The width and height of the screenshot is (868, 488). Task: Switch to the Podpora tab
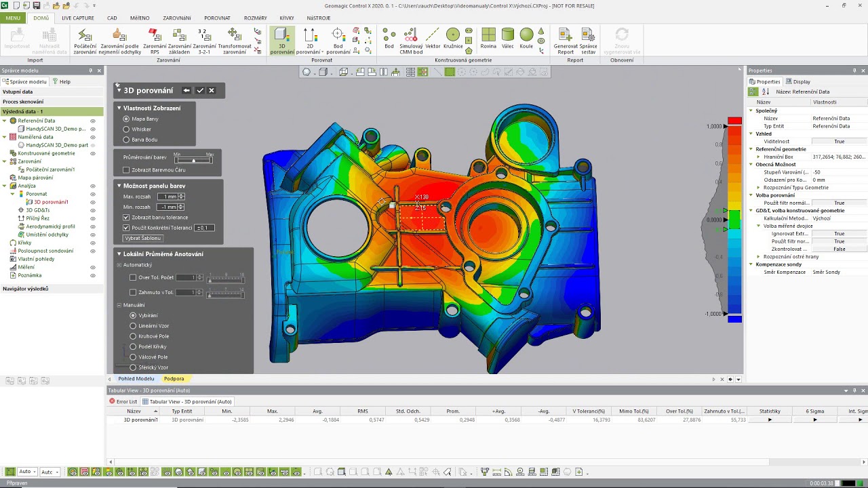[174, 379]
